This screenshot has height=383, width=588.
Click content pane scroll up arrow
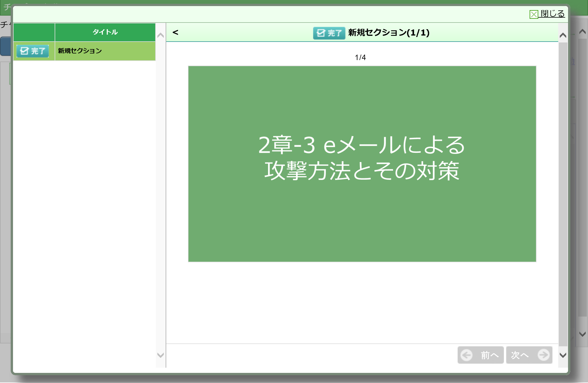(563, 35)
